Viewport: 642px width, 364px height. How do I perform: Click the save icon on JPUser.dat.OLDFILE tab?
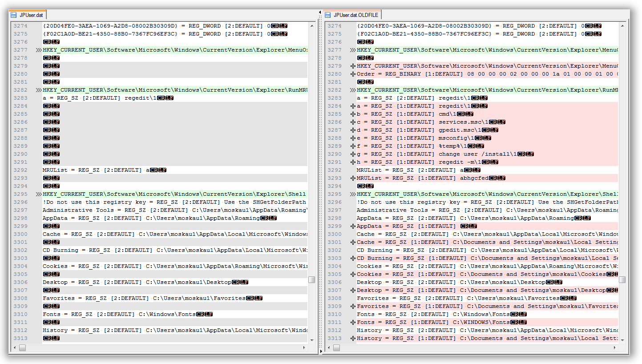click(329, 15)
